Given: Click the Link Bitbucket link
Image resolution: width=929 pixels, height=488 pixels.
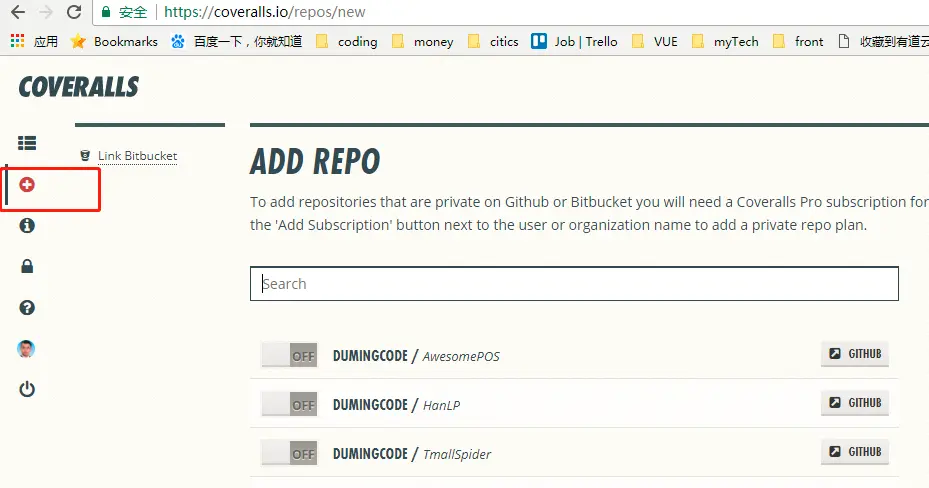Looking at the screenshot, I should click(x=137, y=156).
